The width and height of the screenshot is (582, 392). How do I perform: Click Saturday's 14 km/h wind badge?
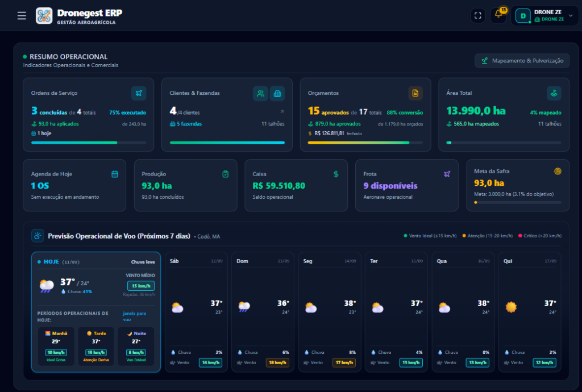pyautogui.click(x=210, y=362)
